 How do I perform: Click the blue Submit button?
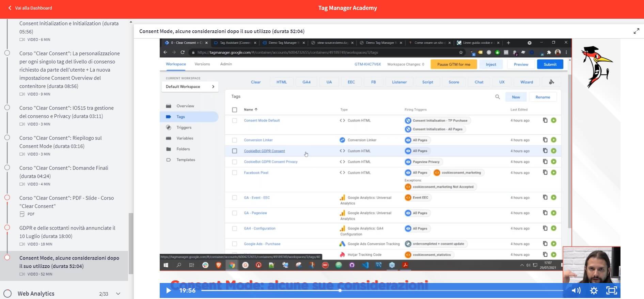[x=550, y=64]
